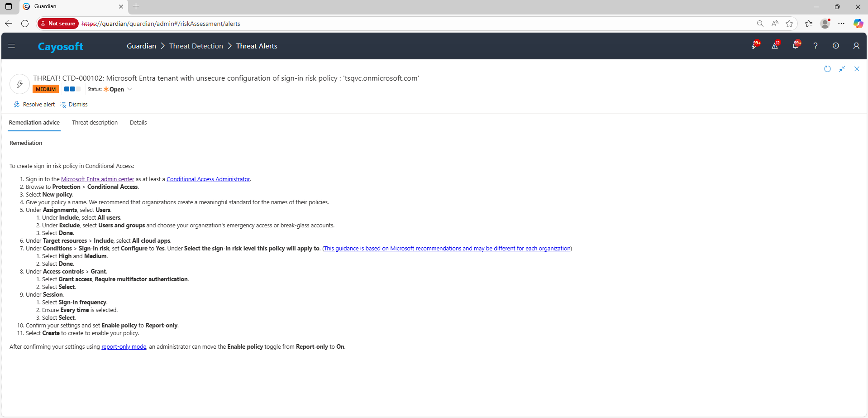Open the hamburger navigation menu
The width and height of the screenshot is (868, 418).
click(12, 46)
